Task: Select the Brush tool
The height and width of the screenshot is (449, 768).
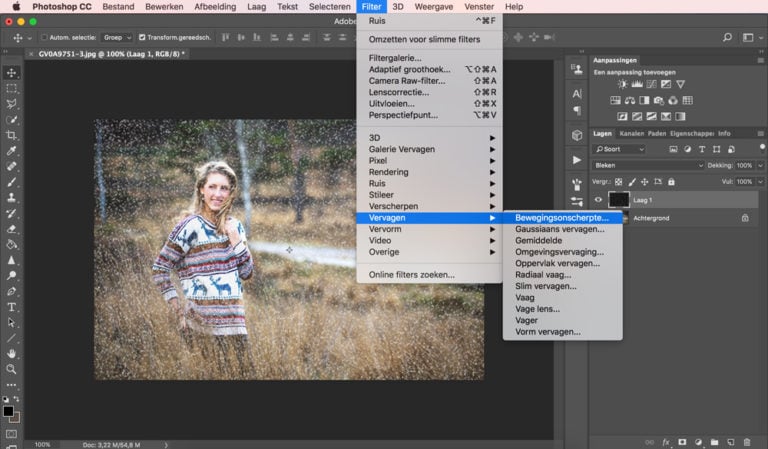Action: pos(11,182)
